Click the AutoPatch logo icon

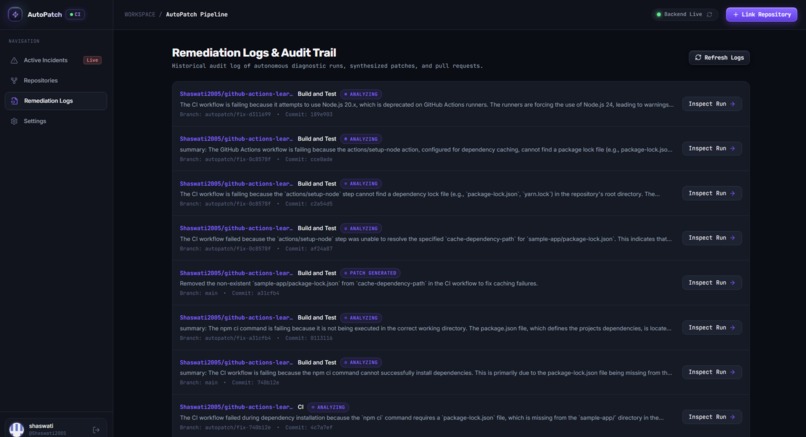(x=15, y=14)
